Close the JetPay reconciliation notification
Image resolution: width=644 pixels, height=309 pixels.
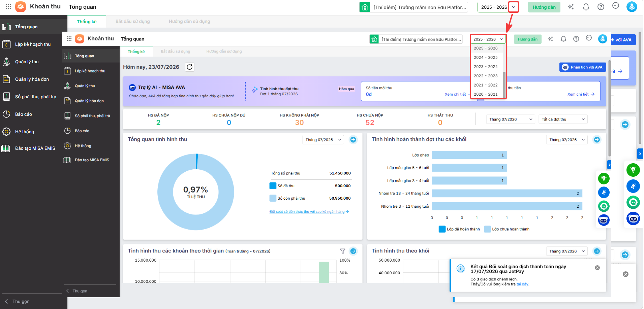point(597,268)
